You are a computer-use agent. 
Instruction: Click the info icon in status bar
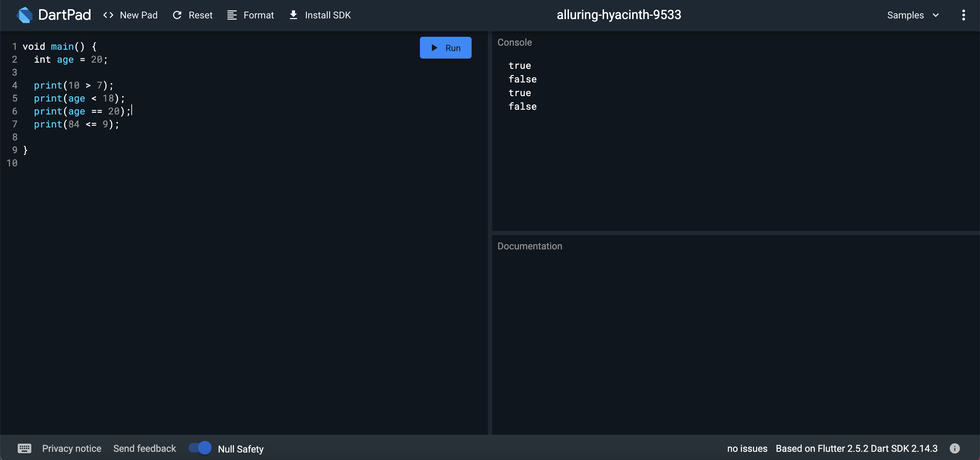click(954, 448)
